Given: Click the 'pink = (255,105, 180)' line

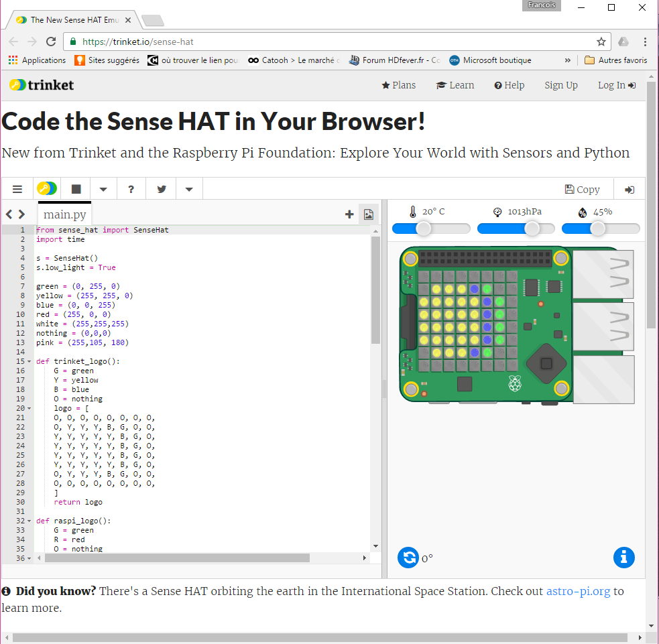Looking at the screenshot, I should point(82,343).
